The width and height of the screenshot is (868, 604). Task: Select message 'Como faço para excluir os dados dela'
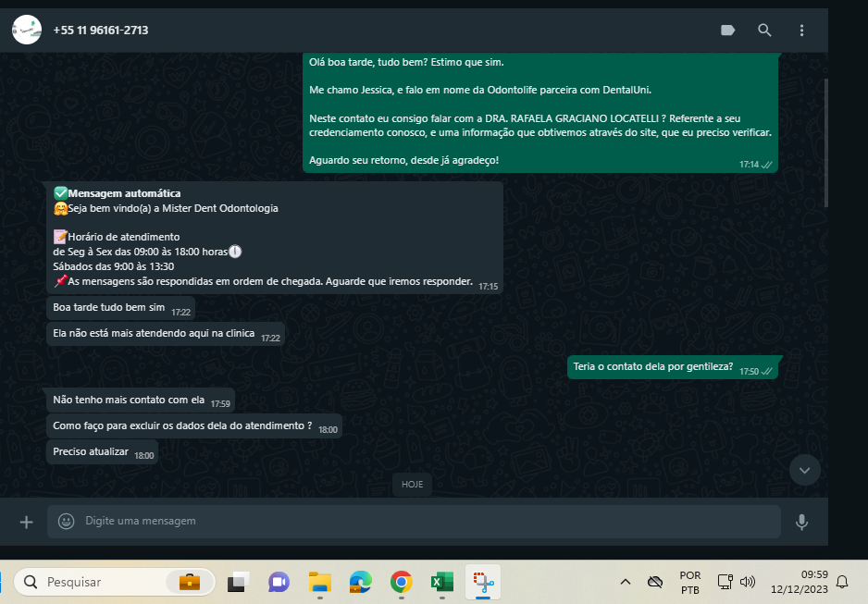[194, 425]
